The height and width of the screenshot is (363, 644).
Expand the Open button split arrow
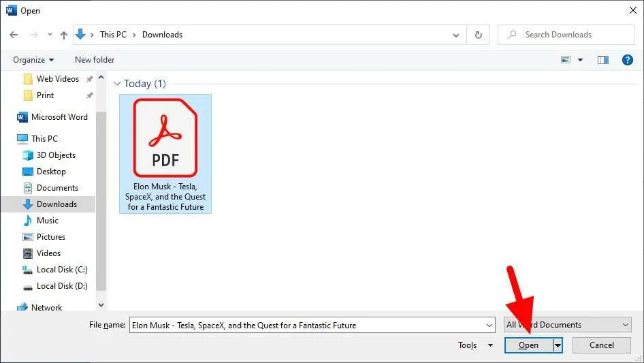558,345
